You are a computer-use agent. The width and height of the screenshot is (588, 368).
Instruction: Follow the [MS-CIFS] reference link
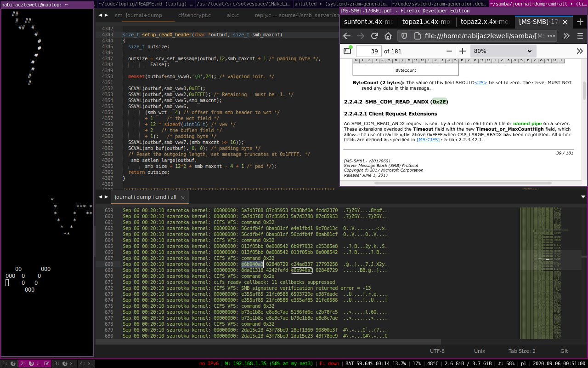428,140
